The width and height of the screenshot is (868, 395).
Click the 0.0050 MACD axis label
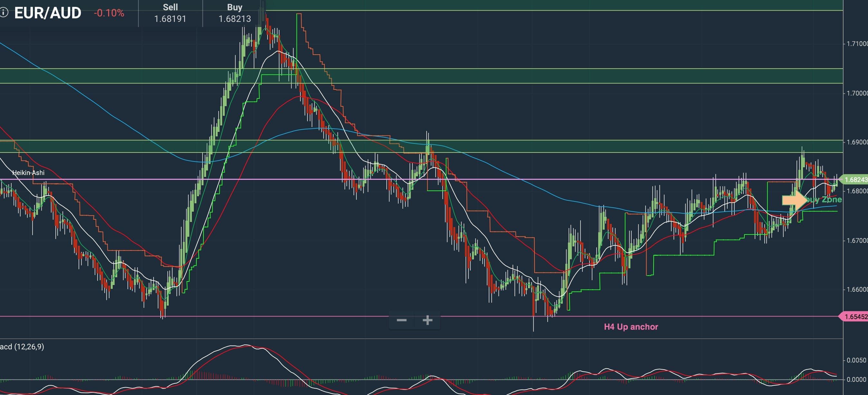856,360
